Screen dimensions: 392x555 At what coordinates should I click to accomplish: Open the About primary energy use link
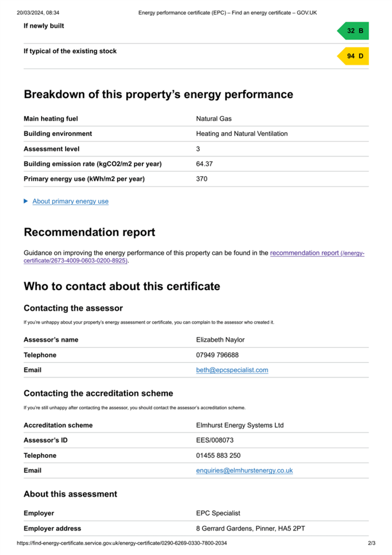[x=70, y=202]
